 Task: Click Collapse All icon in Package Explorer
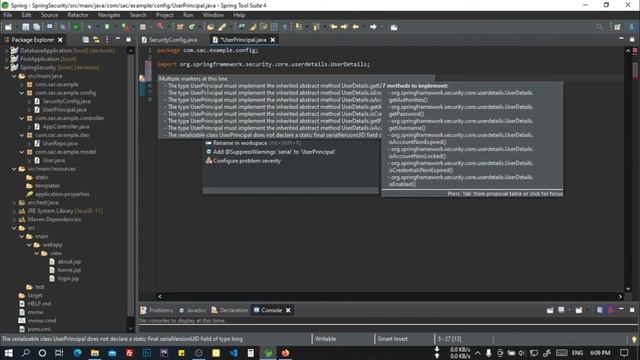(85, 40)
